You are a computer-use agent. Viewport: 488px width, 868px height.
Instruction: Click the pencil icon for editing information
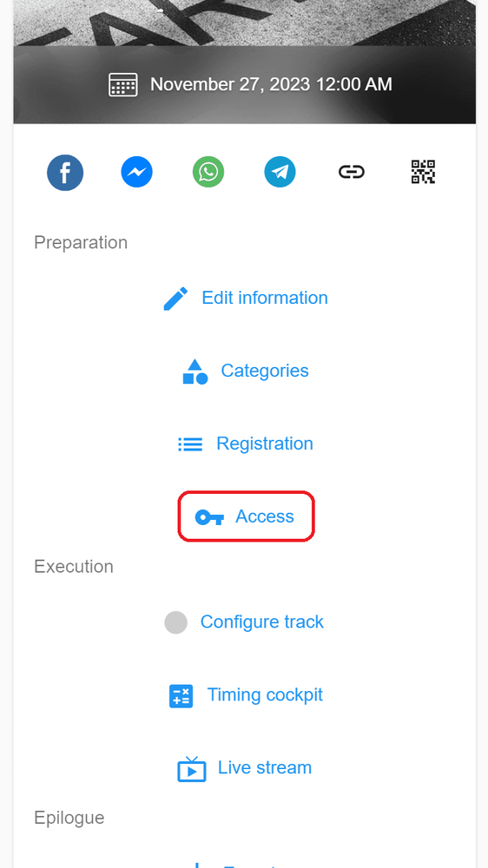click(176, 299)
